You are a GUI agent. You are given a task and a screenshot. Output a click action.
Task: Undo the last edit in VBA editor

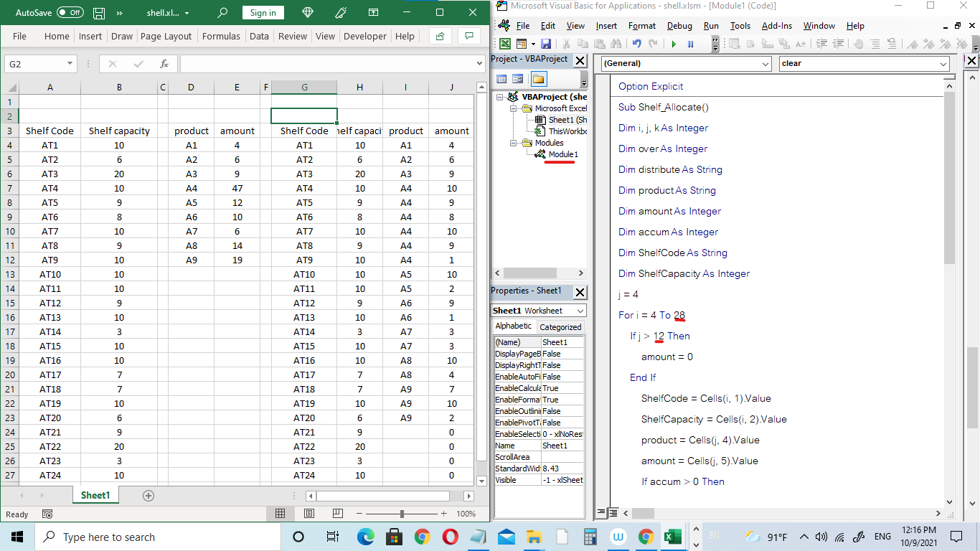(636, 44)
